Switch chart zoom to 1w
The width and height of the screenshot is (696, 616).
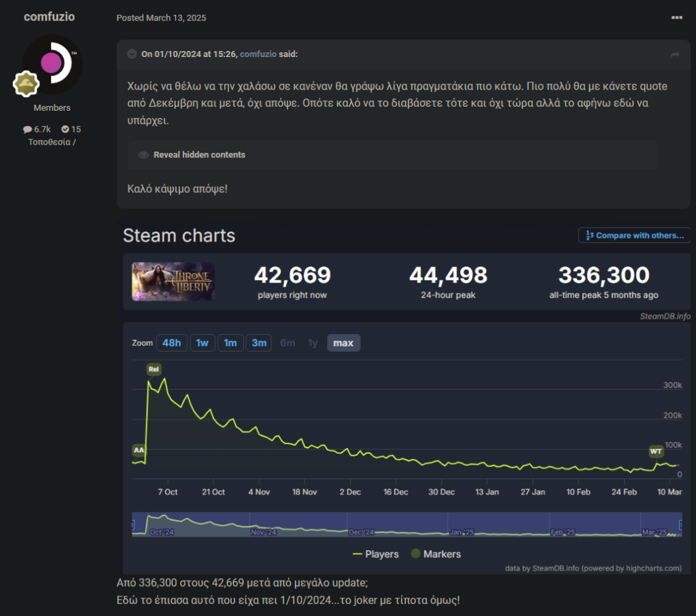pos(202,343)
